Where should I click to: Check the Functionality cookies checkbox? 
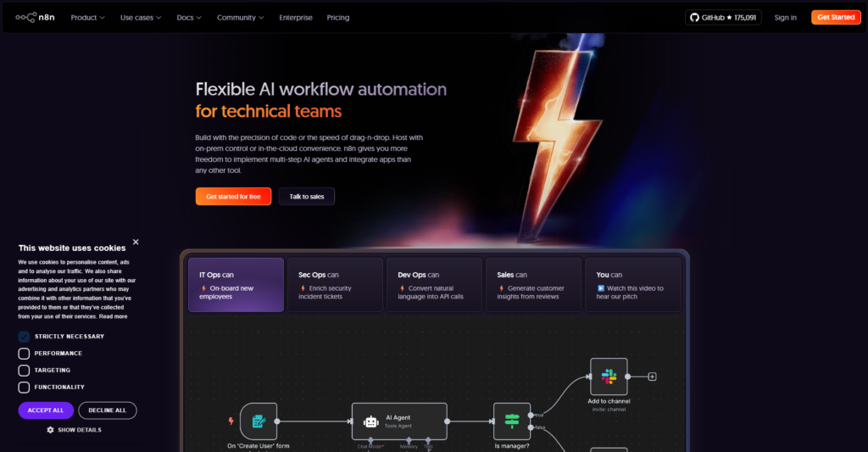pyautogui.click(x=24, y=388)
